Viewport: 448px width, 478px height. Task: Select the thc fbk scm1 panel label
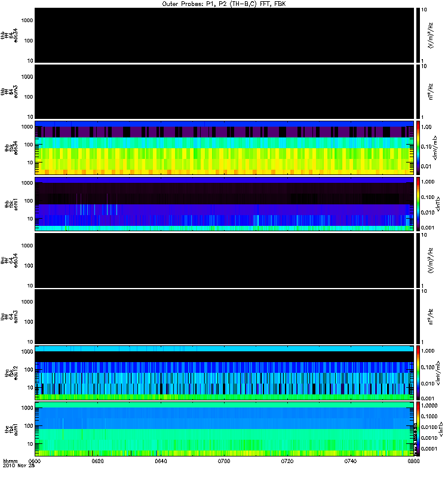11,429
